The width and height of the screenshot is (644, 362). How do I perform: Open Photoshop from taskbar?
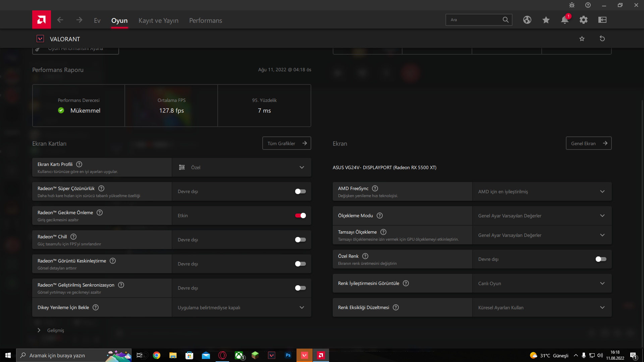pyautogui.click(x=288, y=355)
